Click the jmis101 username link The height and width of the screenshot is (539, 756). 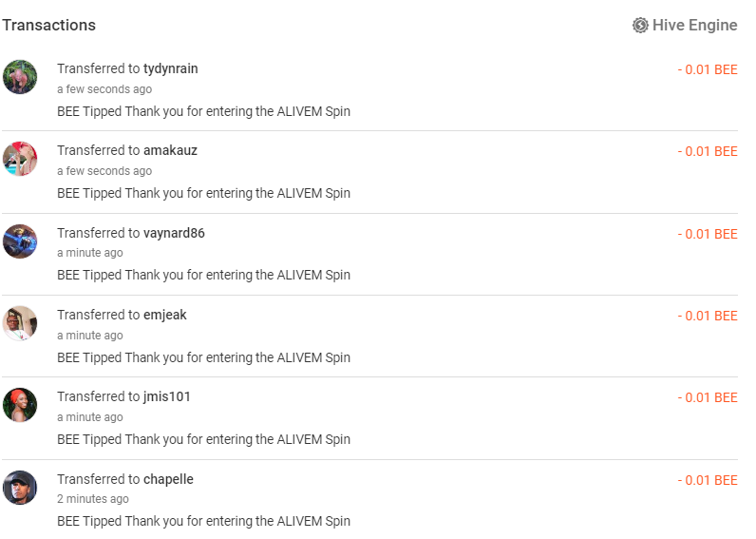click(167, 396)
